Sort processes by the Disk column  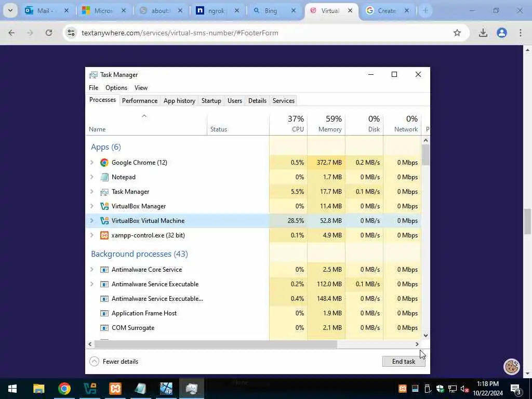(364, 124)
